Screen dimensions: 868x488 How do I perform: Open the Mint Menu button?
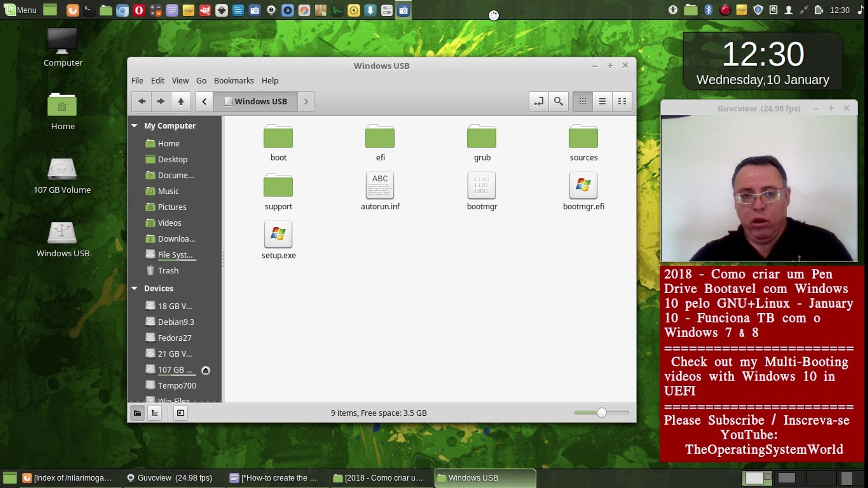tap(20, 10)
